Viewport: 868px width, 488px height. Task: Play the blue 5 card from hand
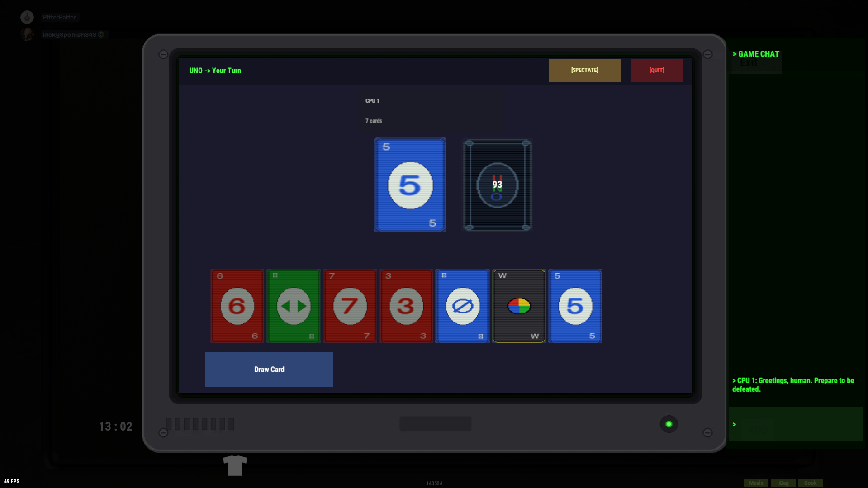(575, 306)
